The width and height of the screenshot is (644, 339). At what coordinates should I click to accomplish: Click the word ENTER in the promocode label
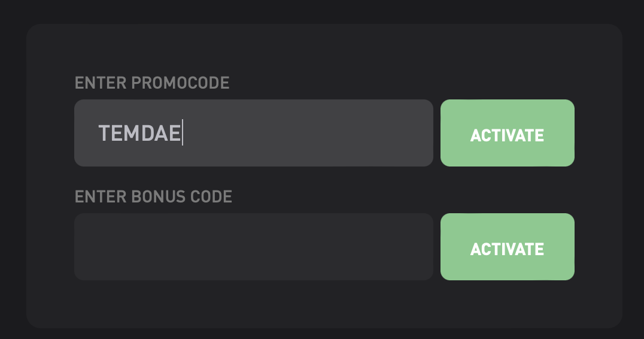(100, 83)
